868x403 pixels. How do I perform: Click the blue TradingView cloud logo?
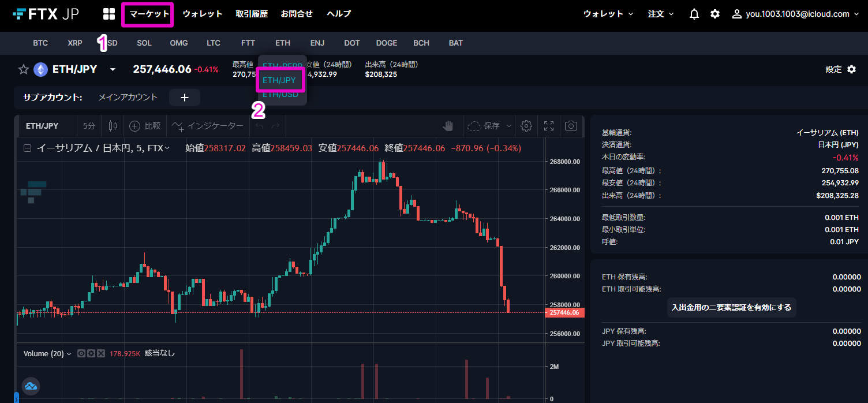click(x=31, y=386)
